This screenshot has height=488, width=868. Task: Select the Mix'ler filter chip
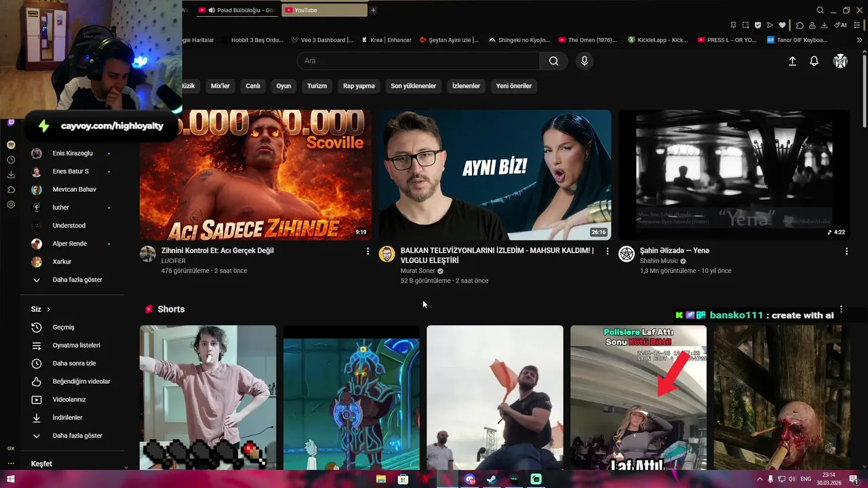coord(220,86)
